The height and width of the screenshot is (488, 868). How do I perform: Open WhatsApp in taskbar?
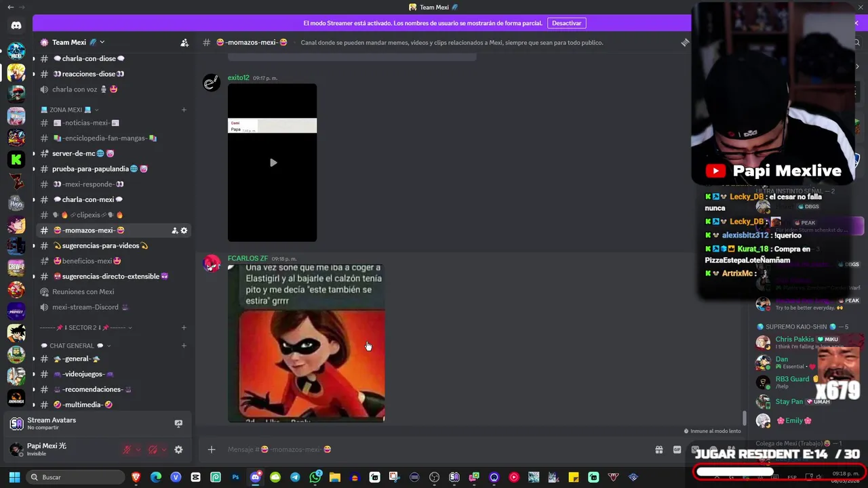pos(315,477)
